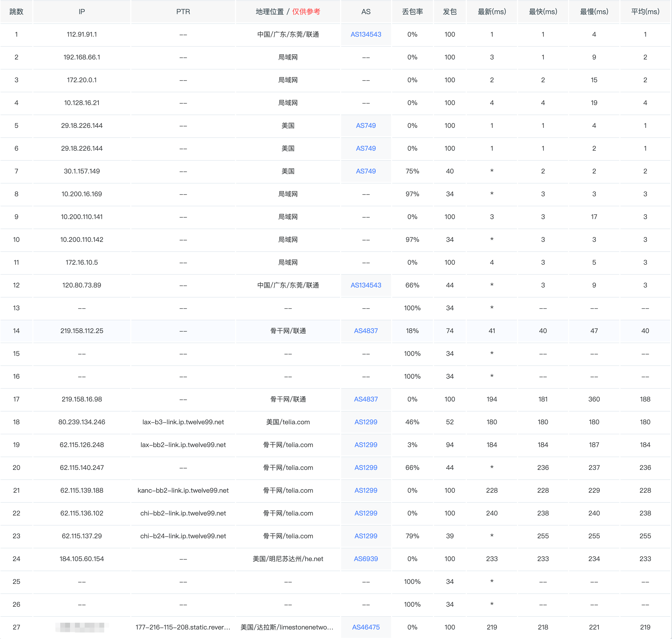This screenshot has height=639, width=672.
Task: Open AS6939 link for 184.105.60.154
Action: [366, 559]
